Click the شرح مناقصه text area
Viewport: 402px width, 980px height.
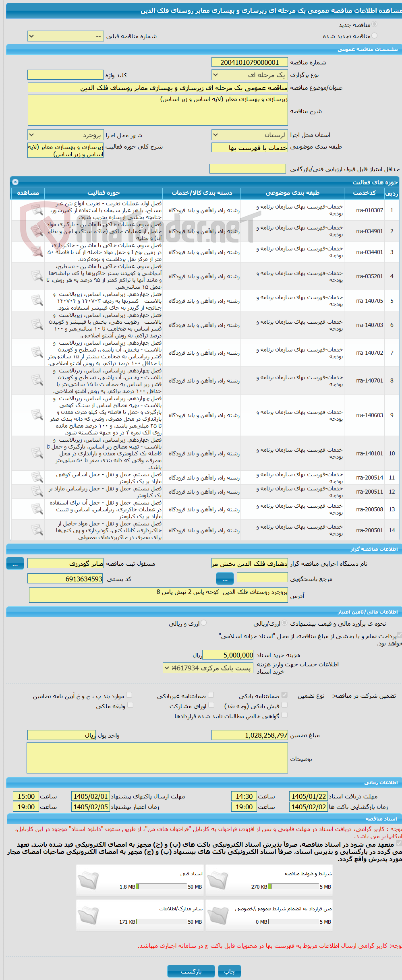click(158, 110)
